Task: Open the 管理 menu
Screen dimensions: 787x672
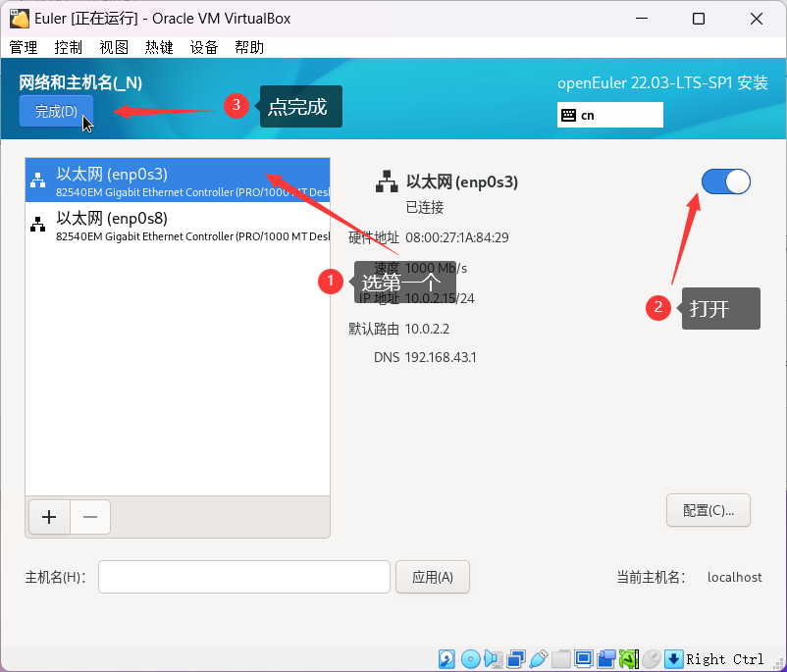Action: coord(24,48)
